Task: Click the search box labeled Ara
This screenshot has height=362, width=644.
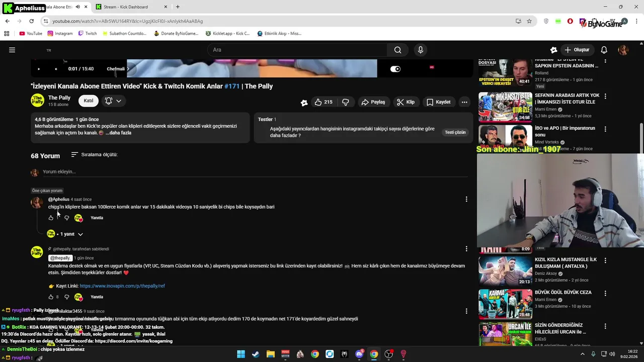Action: click(297, 50)
